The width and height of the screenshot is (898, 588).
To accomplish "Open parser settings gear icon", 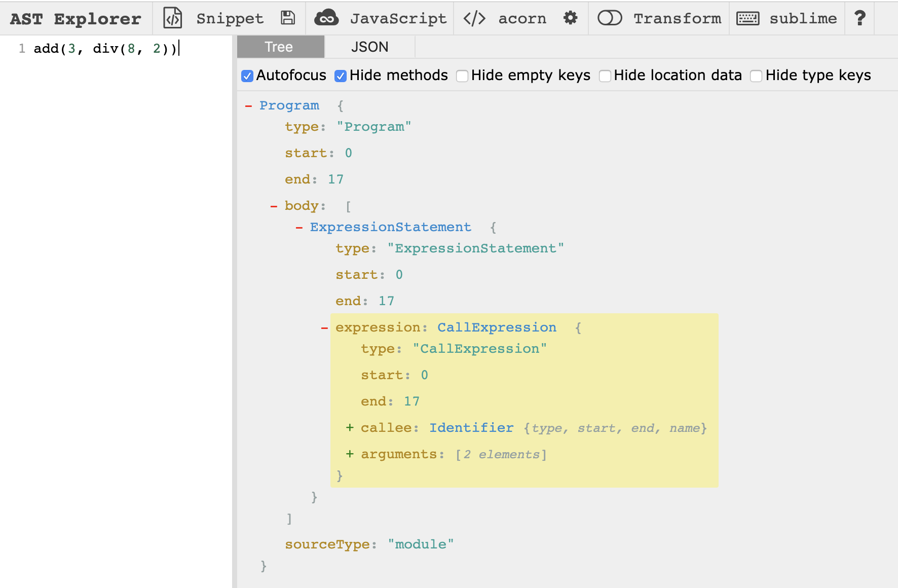I will coord(570,18).
